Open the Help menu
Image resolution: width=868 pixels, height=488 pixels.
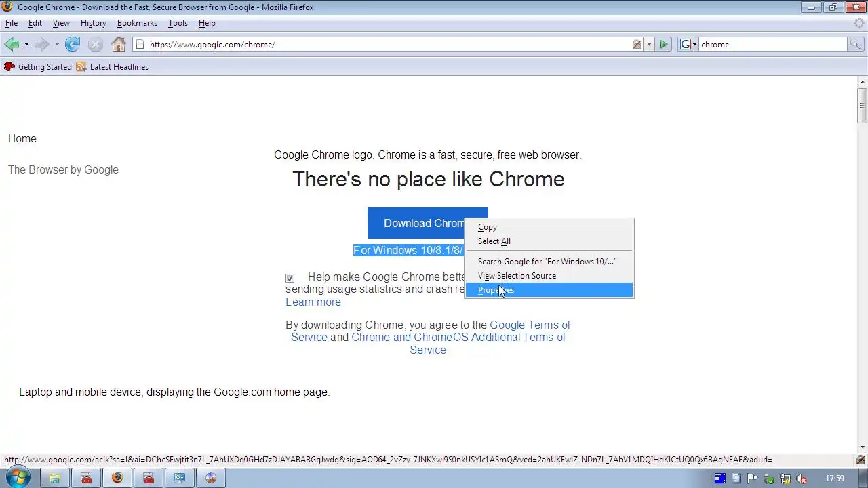point(207,23)
